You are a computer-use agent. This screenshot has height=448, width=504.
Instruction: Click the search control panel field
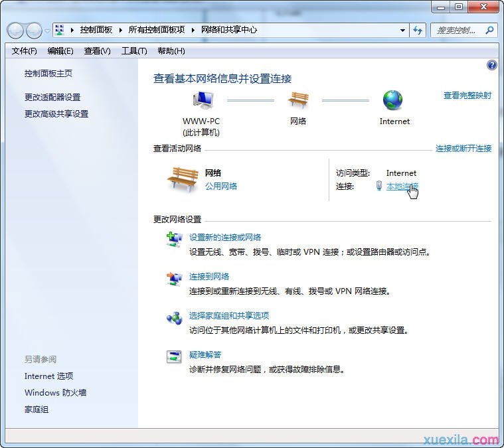click(x=458, y=31)
